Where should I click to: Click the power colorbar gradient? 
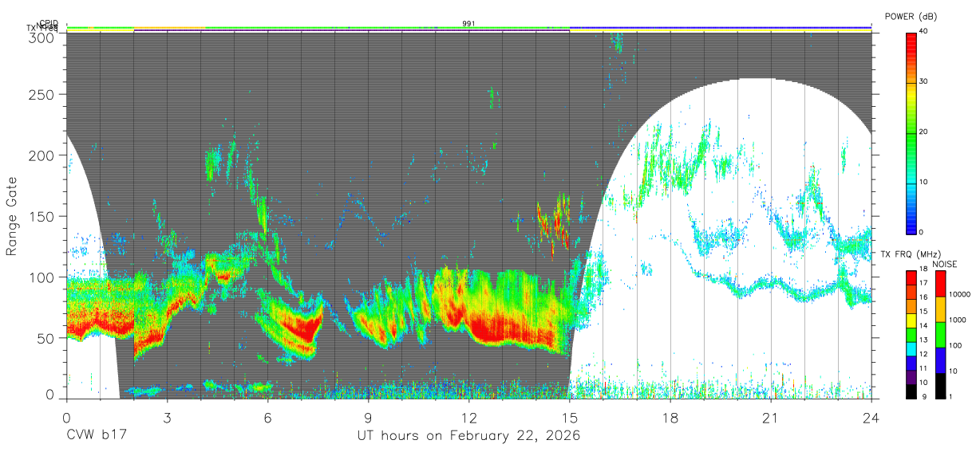[911, 132]
